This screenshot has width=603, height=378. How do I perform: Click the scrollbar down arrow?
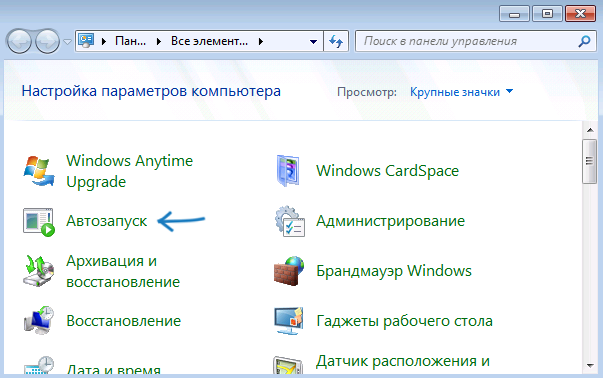590,366
